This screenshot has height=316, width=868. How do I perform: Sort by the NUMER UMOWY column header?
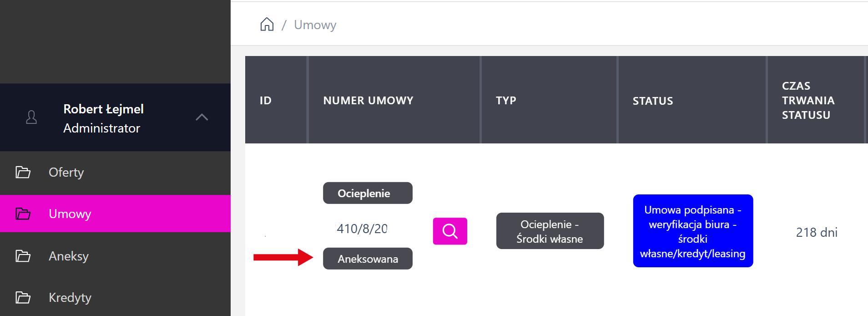(x=368, y=100)
